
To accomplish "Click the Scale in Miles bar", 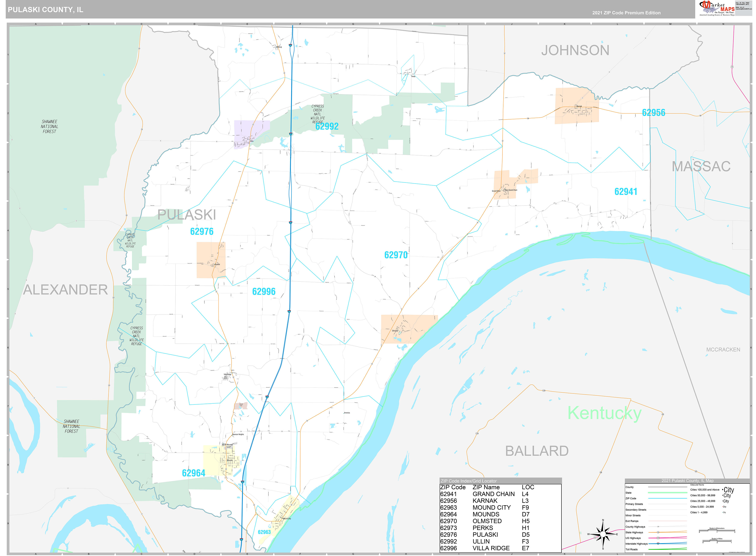I will pos(717,541).
